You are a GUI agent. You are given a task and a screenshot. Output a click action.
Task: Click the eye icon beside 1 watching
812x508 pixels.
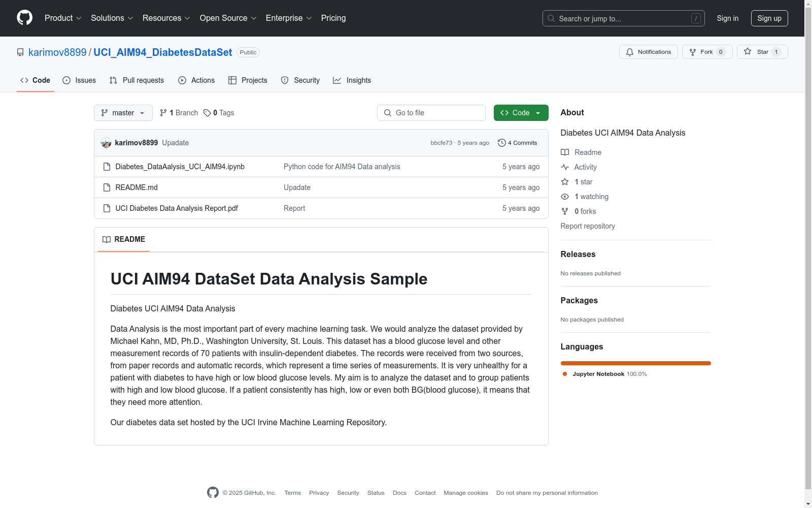click(x=565, y=197)
